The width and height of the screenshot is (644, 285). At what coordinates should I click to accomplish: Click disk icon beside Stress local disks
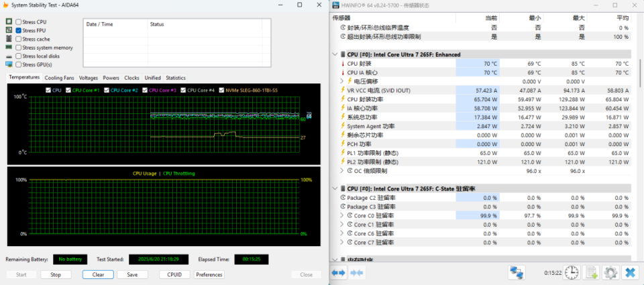click(x=9, y=56)
